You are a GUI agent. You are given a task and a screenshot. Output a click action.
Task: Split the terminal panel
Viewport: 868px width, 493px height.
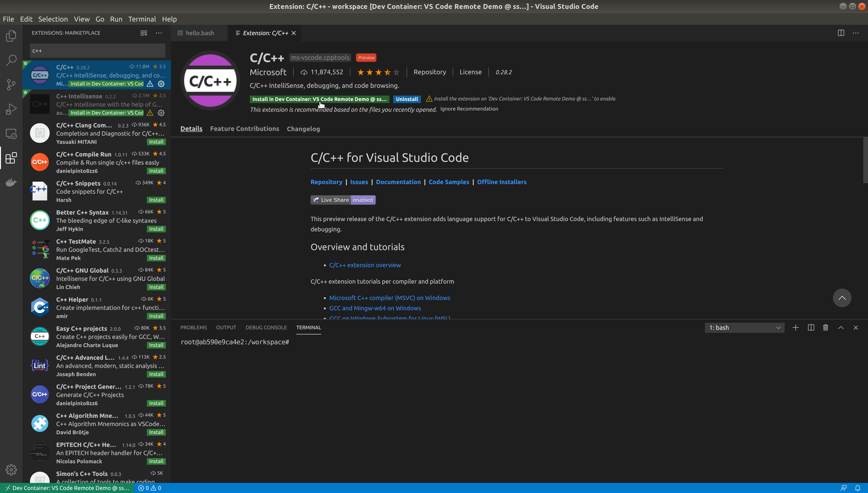point(811,327)
